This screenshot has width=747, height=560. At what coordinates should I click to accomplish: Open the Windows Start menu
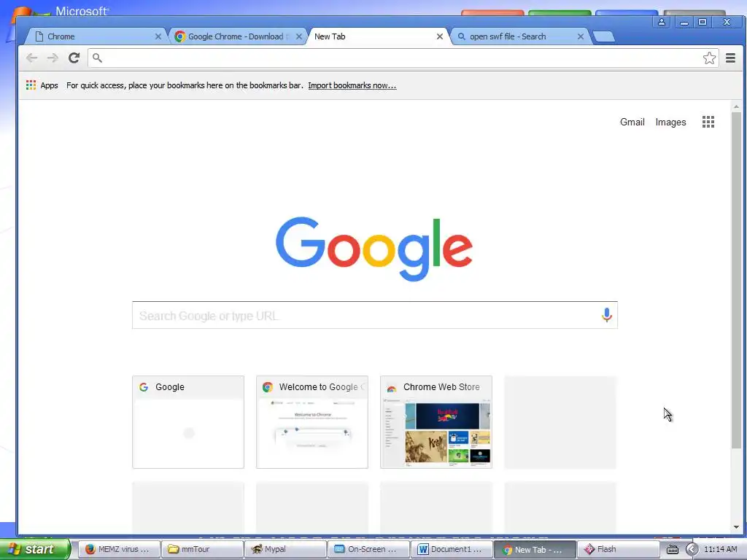pyautogui.click(x=34, y=549)
